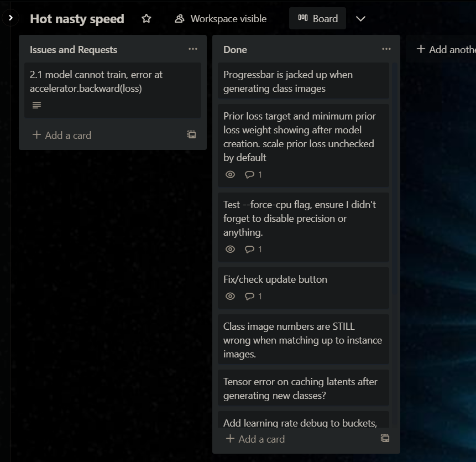Screen dimensions: 476x462
Task: Star the Hot nasty speed board
Action: pos(147,19)
